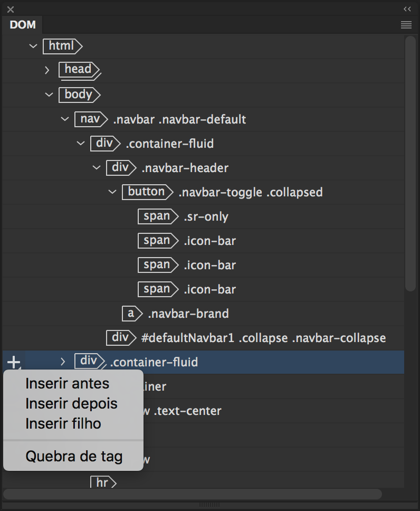Screen dimensions: 420x511
Task: Choose "Inserir antes" from the menu
Action: pos(67,384)
